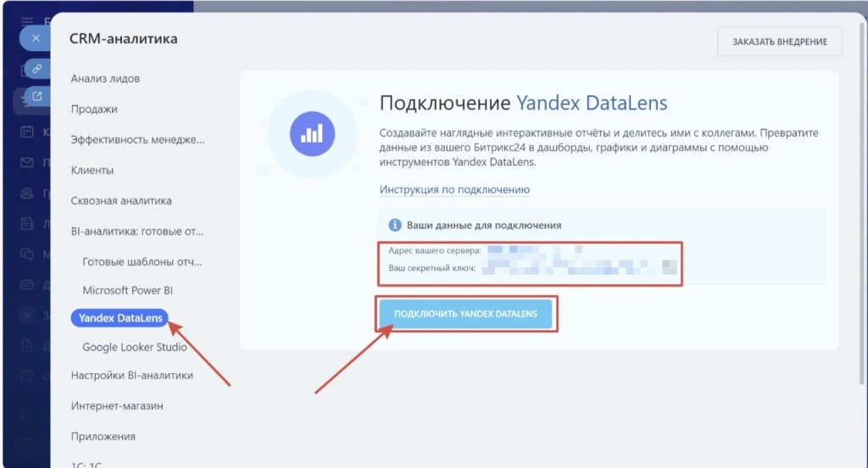Switch to Microsoft Power BI
Viewport: 868px width, 468px height.
pos(127,291)
